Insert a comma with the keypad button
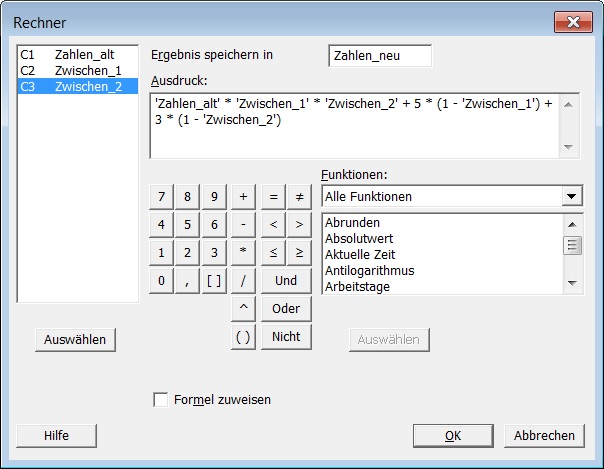This screenshot has width=604, height=469. click(x=187, y=281)
